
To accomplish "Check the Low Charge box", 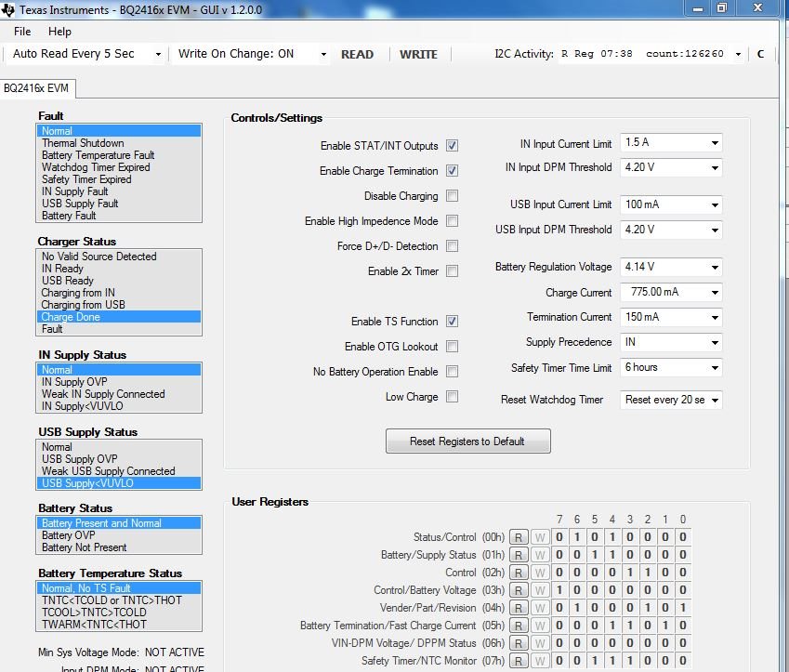I will pos(452,397).
